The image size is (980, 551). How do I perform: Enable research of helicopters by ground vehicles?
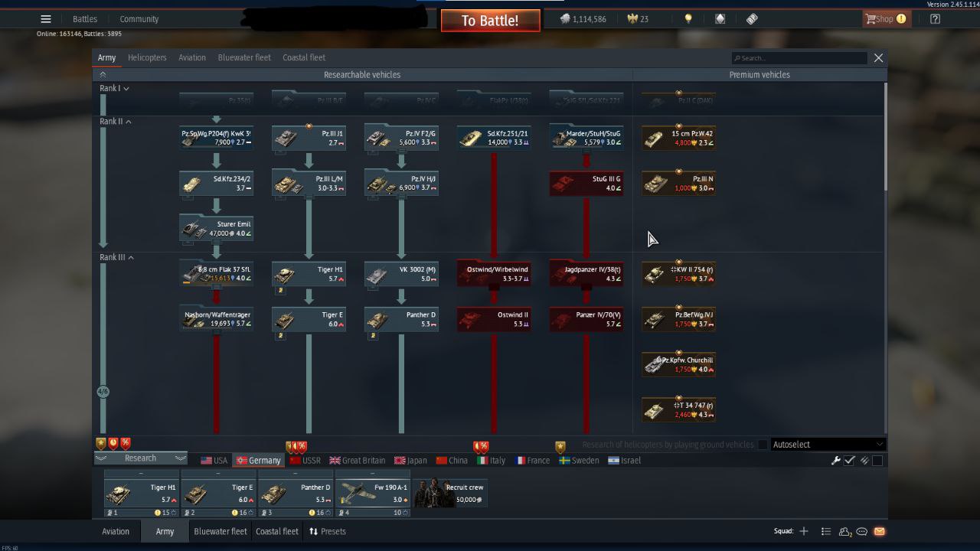pyautogui.click(x=763, y=445)
